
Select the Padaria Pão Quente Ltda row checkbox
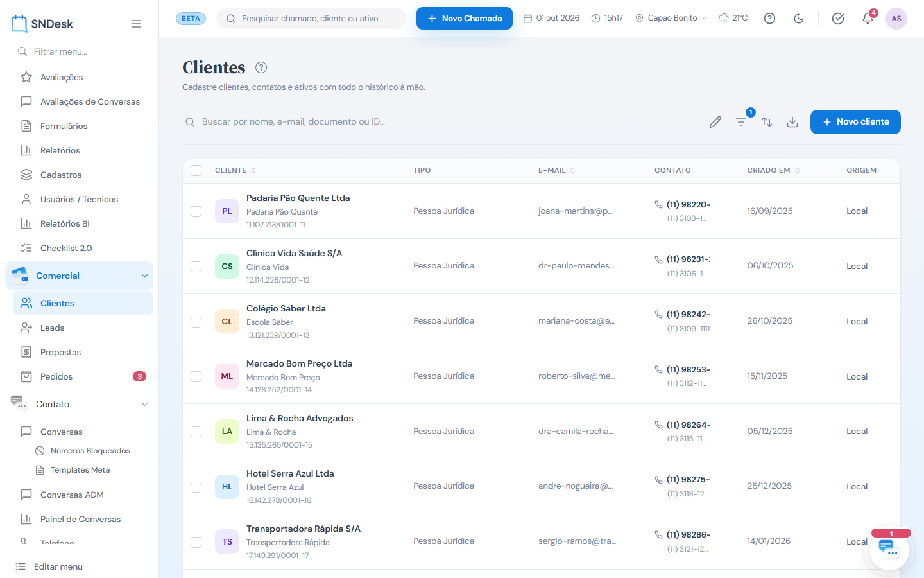pos(196,211)
